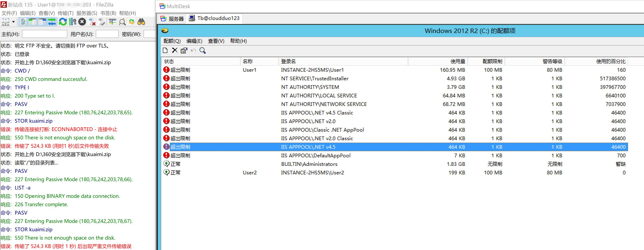Toggle the remote directory tree display
The image size is (644, 250).
(x=42, y=22)
